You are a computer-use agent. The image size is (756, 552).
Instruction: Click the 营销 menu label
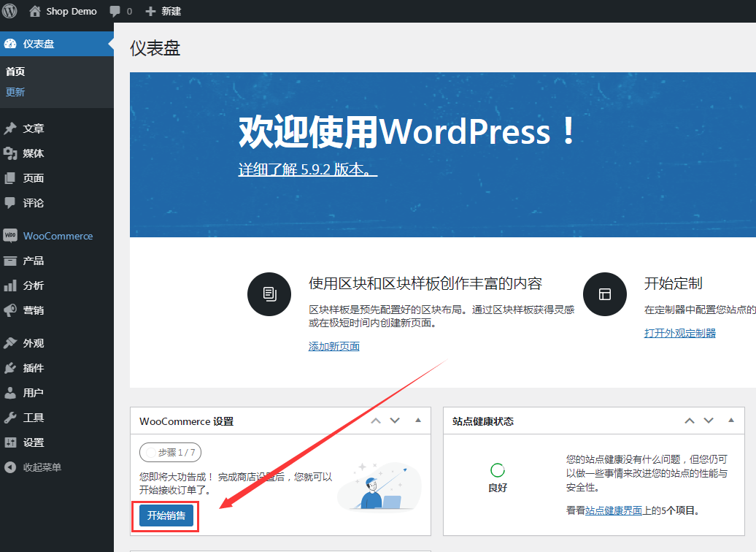pos(34,310)
